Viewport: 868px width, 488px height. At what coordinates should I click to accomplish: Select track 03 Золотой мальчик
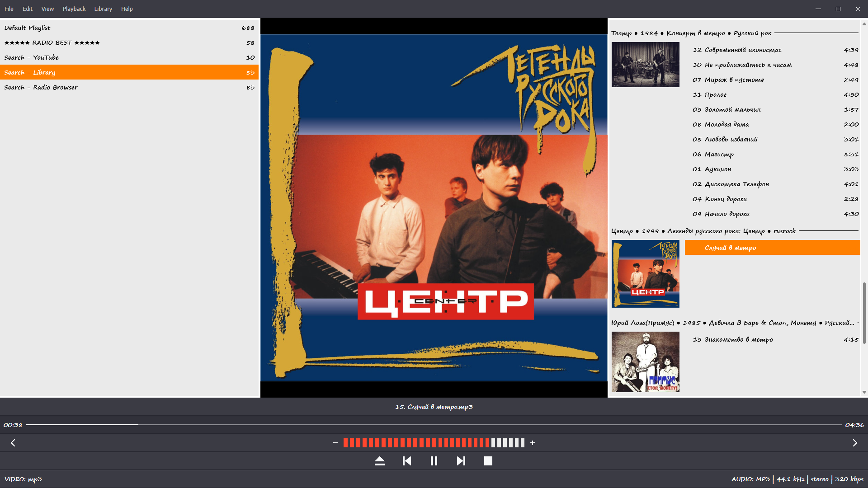coord(773,109)
